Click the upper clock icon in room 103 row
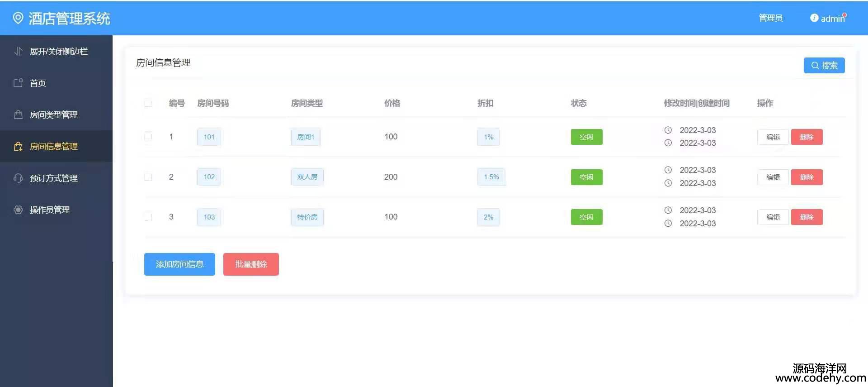868x387 pixels. pos(668,210)
